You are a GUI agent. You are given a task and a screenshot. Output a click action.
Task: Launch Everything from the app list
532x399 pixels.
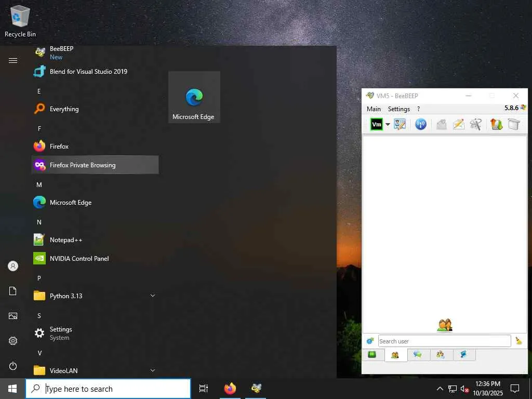[x=95, y=109]
